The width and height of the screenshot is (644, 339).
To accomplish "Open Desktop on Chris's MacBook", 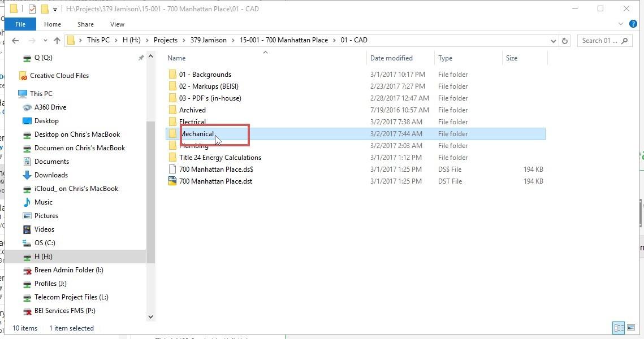I will tap(77, 134).
